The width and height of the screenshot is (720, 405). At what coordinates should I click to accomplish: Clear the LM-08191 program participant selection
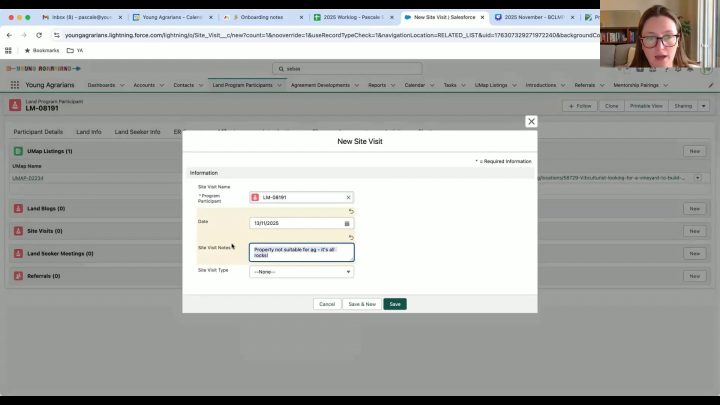click(348, 197)
